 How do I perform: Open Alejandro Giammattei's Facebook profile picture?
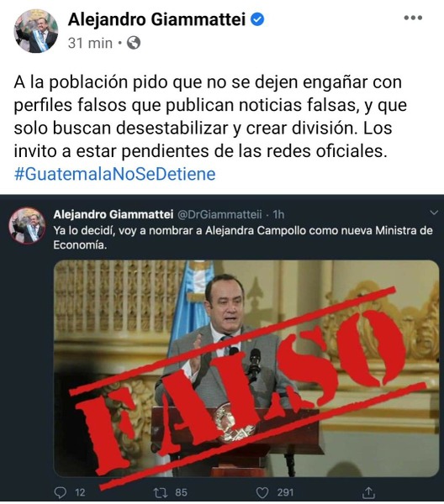(36, 31)
